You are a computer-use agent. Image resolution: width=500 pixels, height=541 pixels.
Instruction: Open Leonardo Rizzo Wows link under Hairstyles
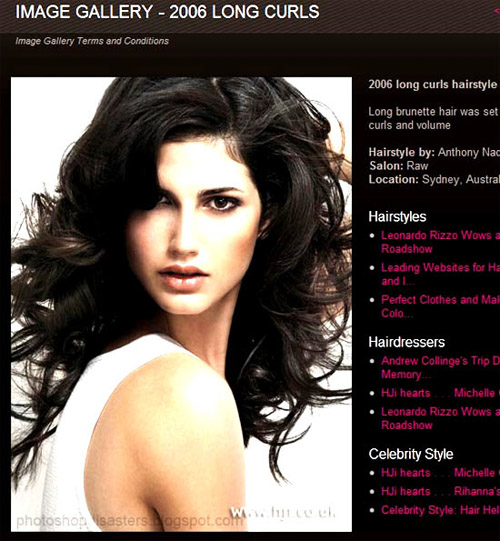(x=440, y=242)
